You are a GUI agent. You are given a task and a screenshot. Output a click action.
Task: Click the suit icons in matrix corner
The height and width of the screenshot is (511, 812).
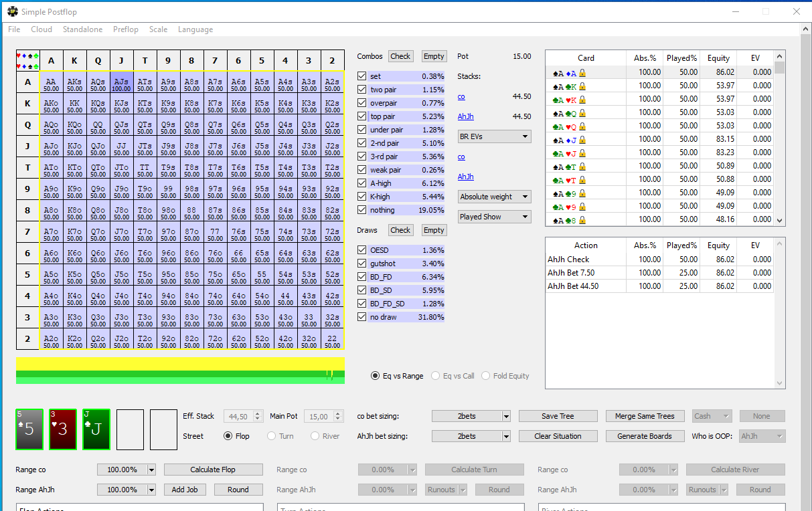[27, 61]
